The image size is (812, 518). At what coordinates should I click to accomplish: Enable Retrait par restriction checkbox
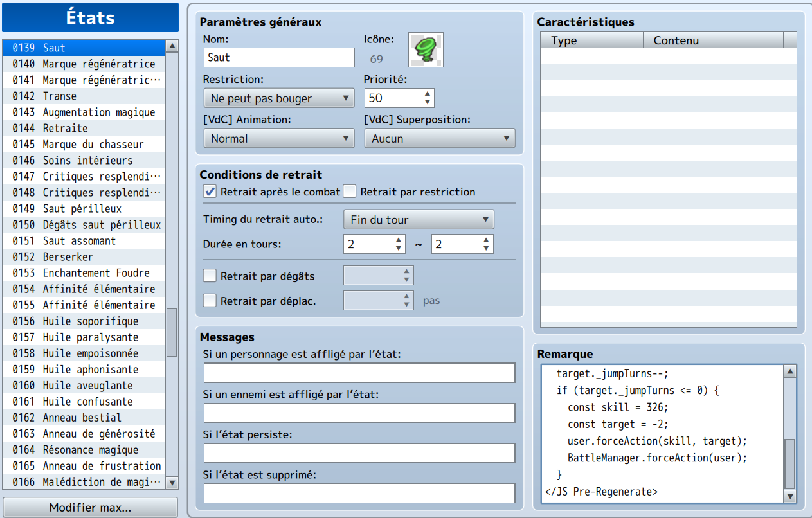pyautogui.click(x=350, y=192)
